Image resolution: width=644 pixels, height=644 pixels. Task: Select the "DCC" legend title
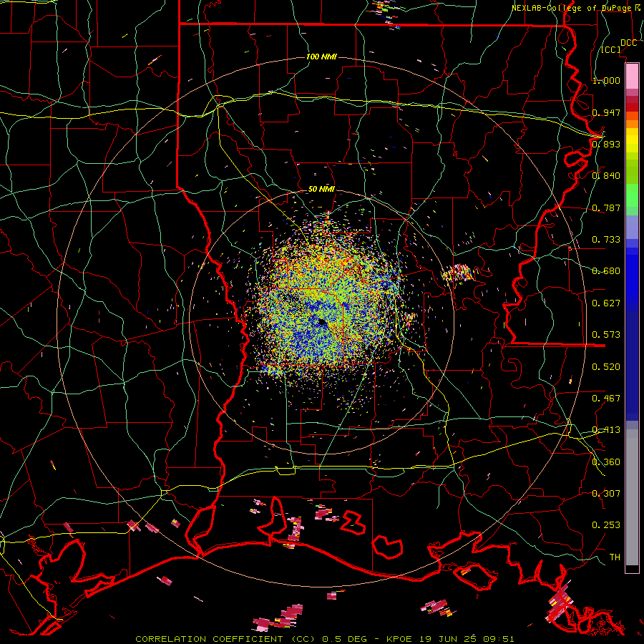click(x=628, y=43)
